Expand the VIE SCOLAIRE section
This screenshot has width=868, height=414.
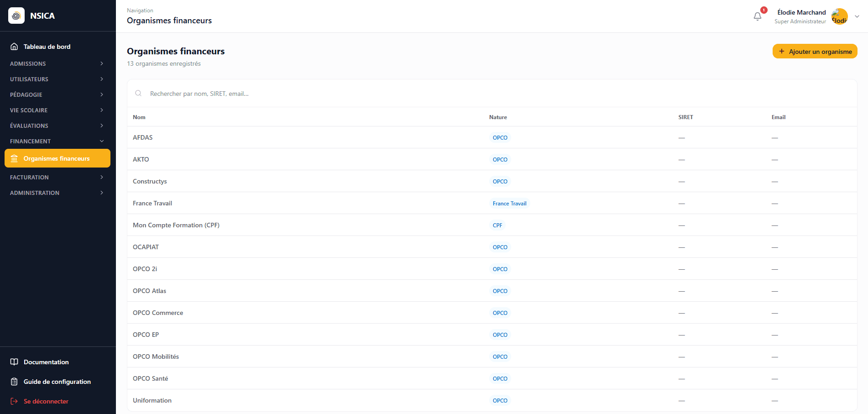point(58,110)
